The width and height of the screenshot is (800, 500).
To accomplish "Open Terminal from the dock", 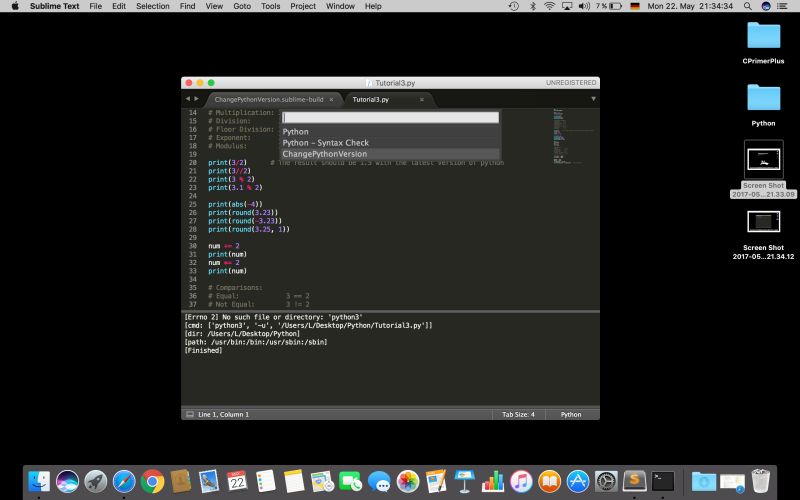I will point(663,481).
